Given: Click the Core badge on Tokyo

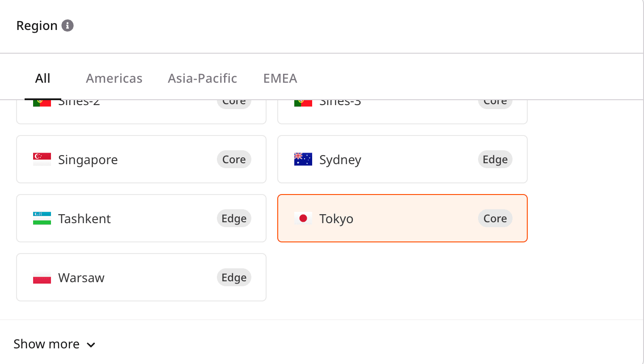Looking at the screenshot, I should coord(495,219).
